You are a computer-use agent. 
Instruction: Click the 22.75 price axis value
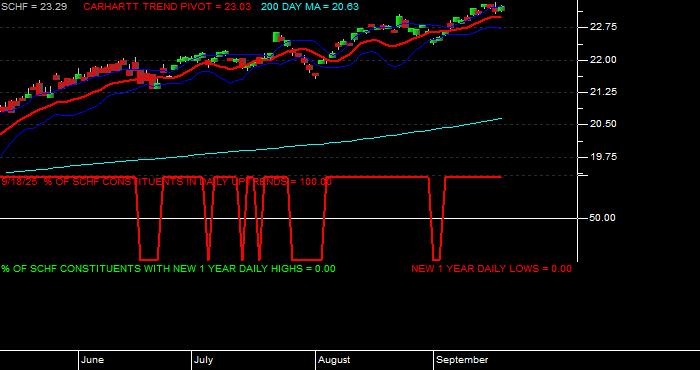[x=604, y=27]
